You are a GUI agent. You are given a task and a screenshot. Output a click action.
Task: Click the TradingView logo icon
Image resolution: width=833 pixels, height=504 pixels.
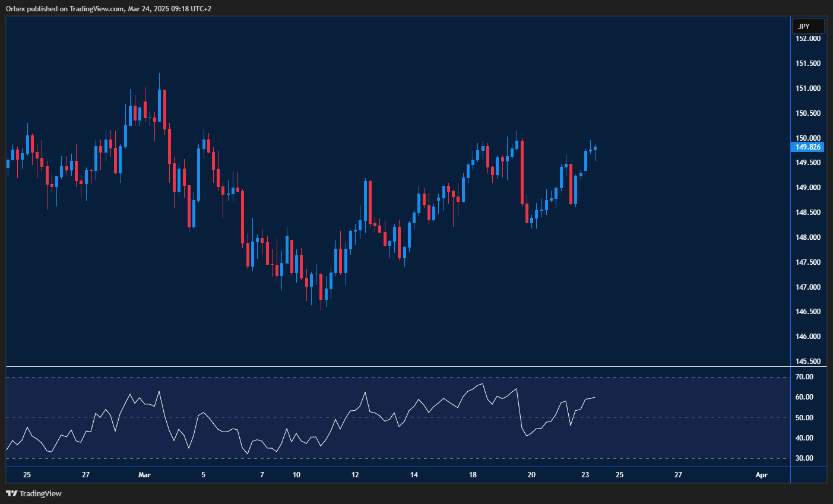click(x=11, y=493)
